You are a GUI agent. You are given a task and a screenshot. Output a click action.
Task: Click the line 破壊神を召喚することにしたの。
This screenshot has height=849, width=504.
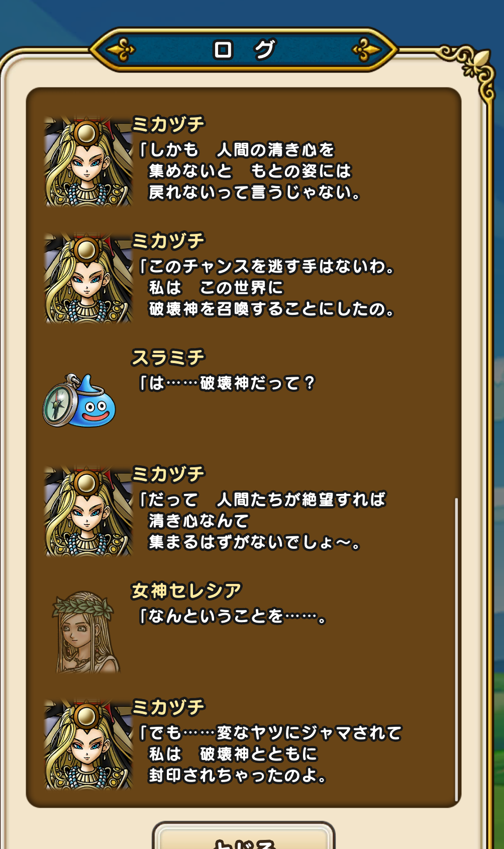[x=272, y=309]
